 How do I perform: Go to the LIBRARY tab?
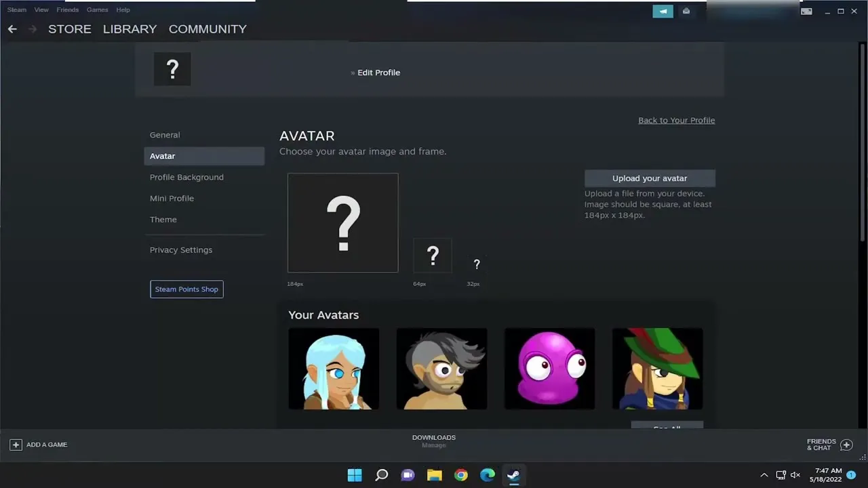130,29
